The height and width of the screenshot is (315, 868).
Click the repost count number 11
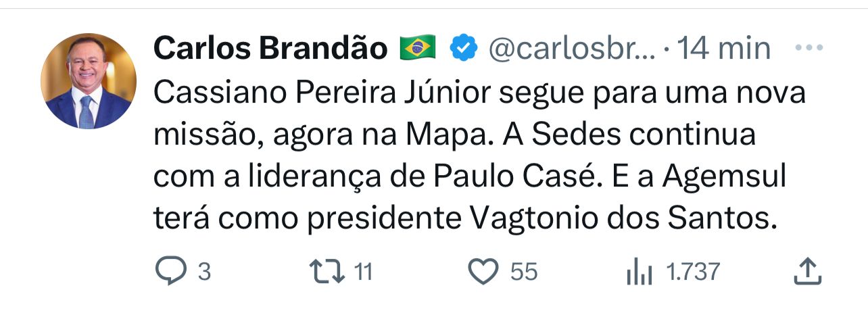(363, 272)
